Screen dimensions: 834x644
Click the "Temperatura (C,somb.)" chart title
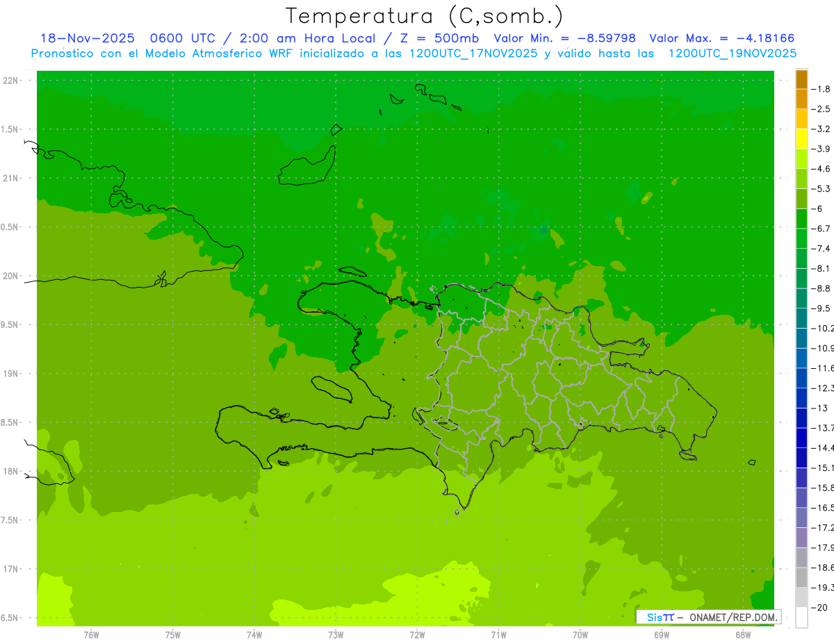tap(425, 16)
